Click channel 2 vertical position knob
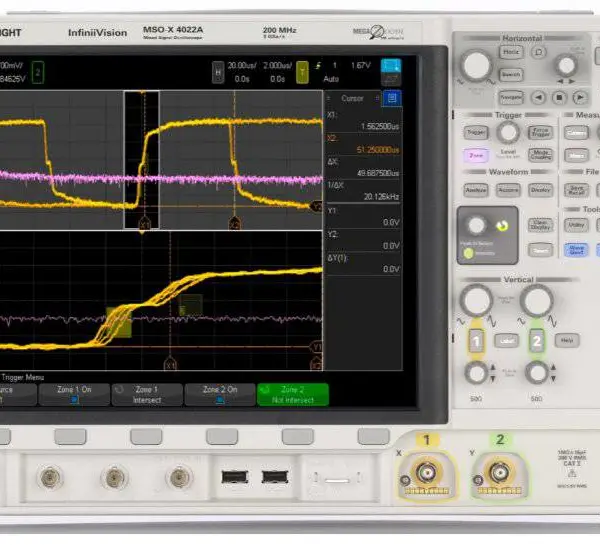 [x=536, y=373]
